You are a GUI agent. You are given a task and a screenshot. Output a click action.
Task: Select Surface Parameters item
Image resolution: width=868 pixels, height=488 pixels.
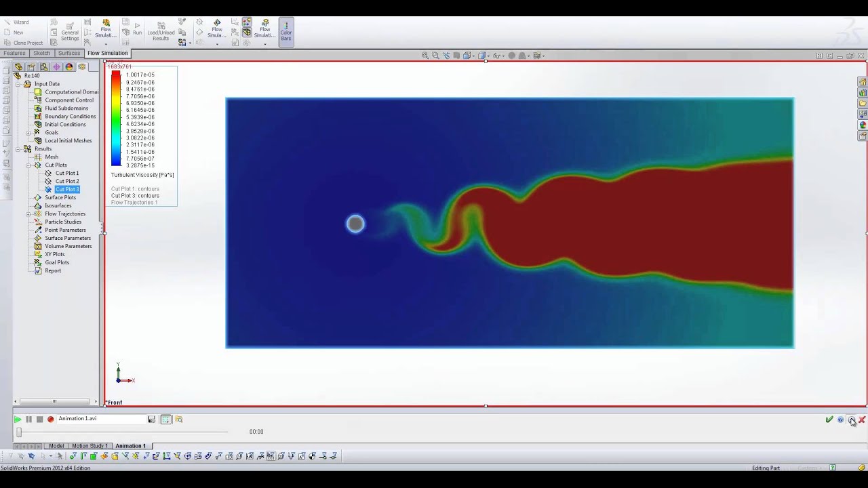[62, 239]
